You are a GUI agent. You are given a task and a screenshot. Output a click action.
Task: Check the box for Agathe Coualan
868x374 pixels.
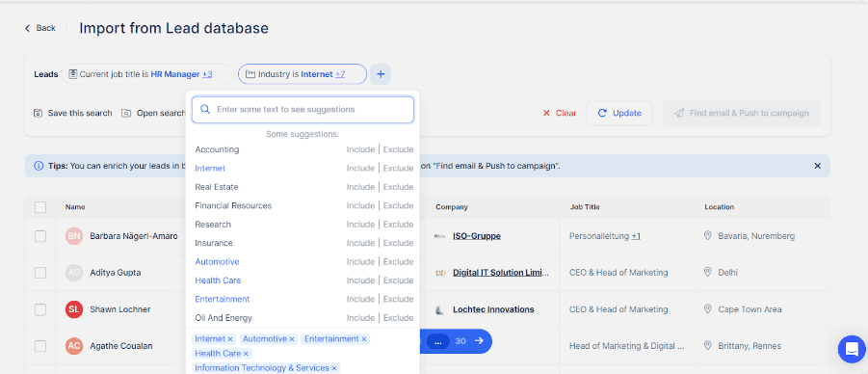coord(40,346)
